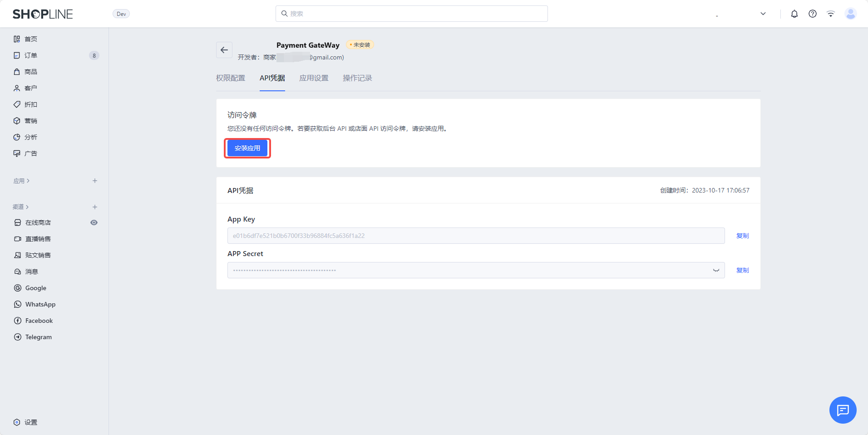Image resolution: width=868 pixels, height=435 pixels.
Task: Preview online store with eye icon
Action: pos(94,222)
